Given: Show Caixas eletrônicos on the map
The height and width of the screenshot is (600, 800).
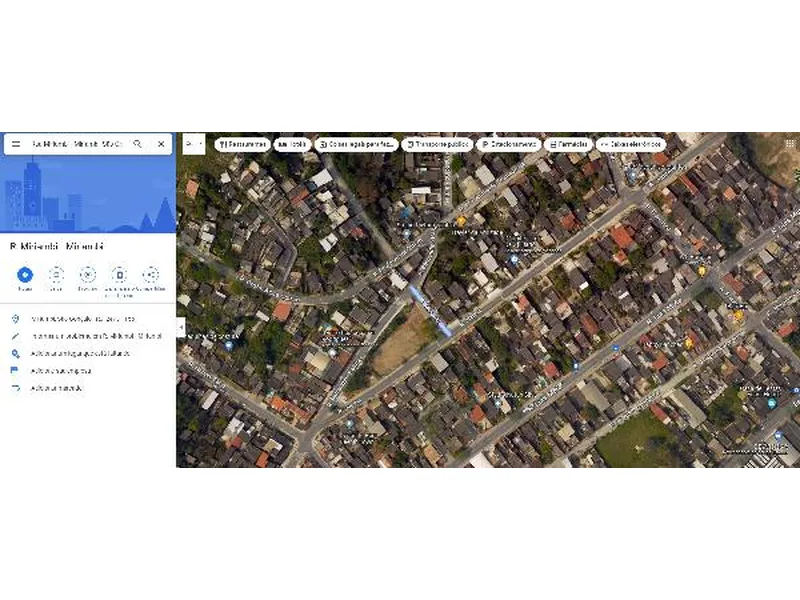Looking at the screenshot, I should pyautogui.click(x=631, y=145).
